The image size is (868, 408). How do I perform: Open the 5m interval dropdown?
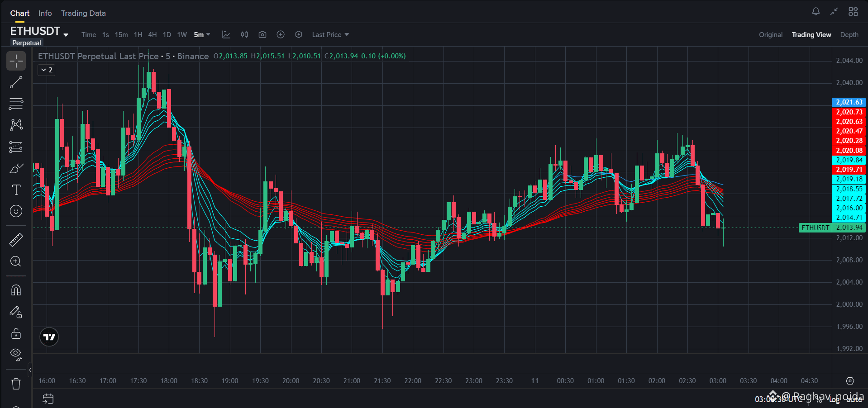coord(202,35)
